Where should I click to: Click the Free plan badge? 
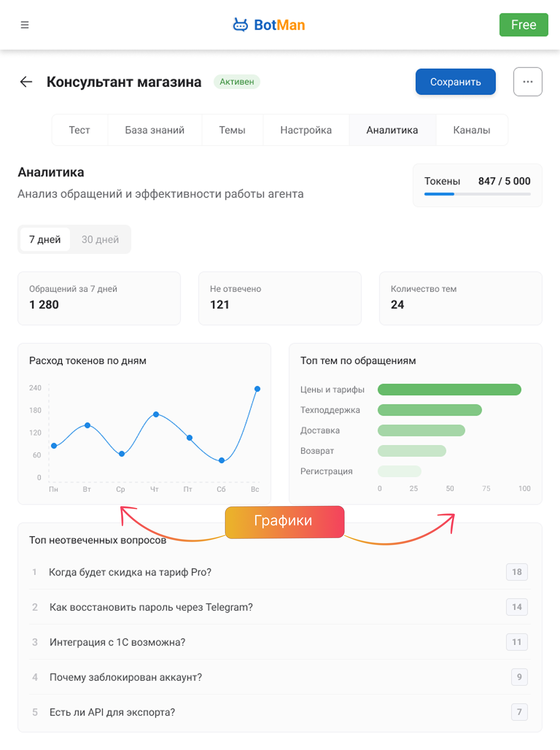tap(523, 25)
